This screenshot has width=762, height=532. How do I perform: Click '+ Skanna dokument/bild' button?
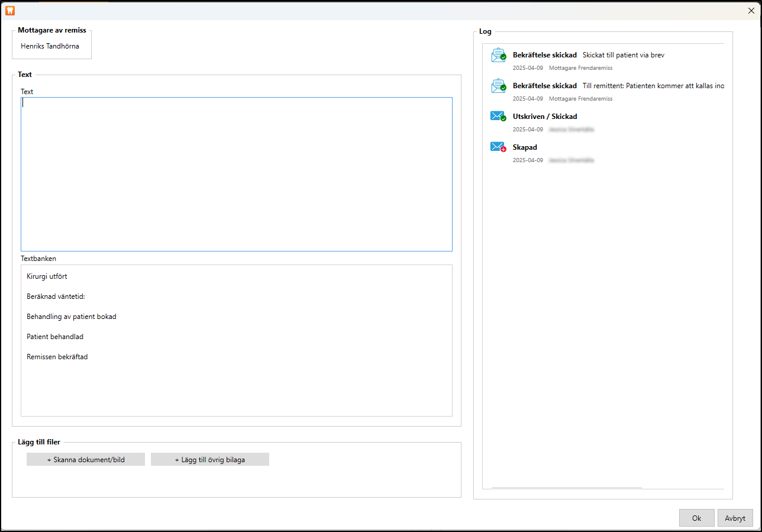pyautogui.click(x=86, y=459)
